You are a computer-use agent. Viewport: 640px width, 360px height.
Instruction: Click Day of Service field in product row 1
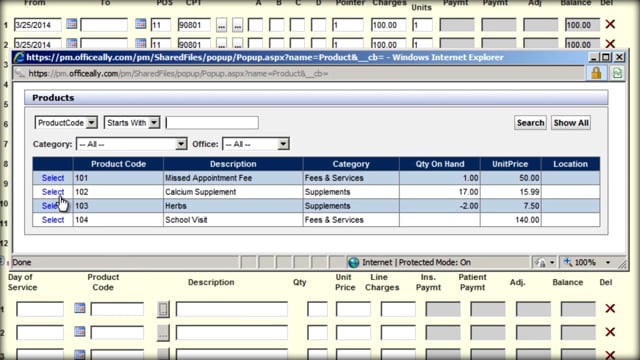pos(40,309)
